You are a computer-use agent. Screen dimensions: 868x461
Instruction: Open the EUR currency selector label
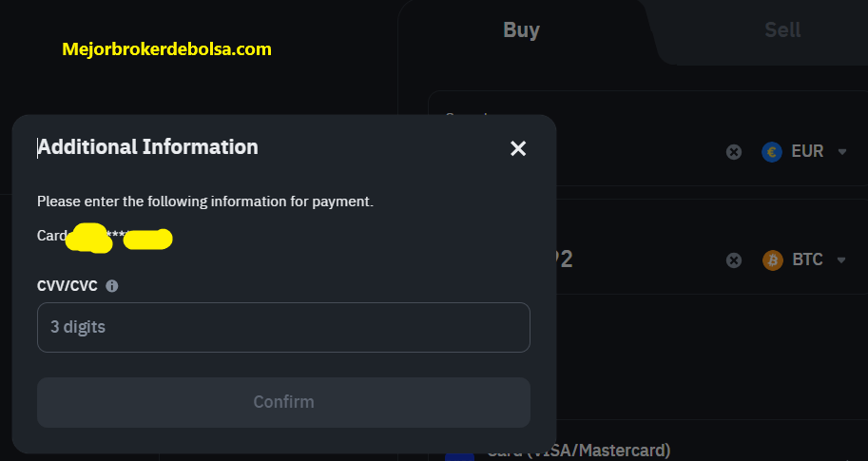coord(807,151)
